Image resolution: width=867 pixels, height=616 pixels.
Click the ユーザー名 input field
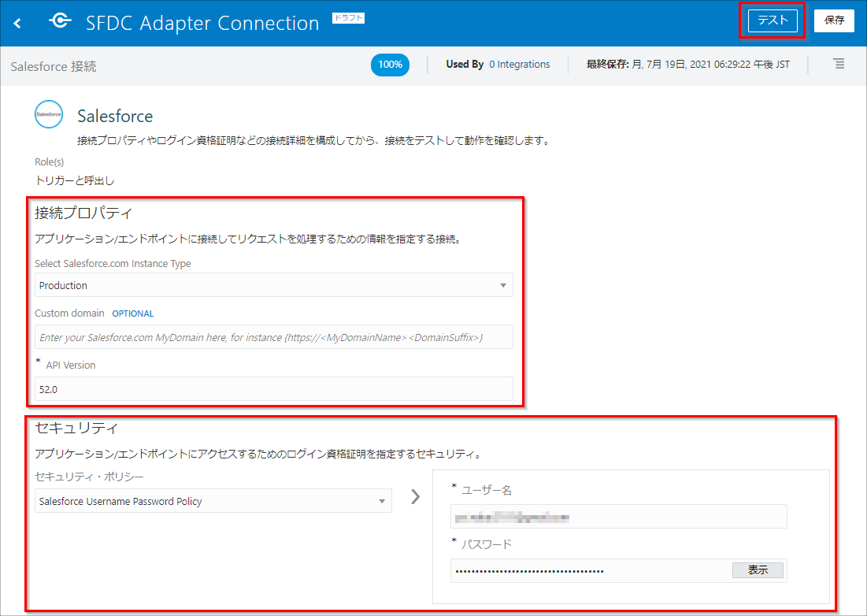click(618, 517)
